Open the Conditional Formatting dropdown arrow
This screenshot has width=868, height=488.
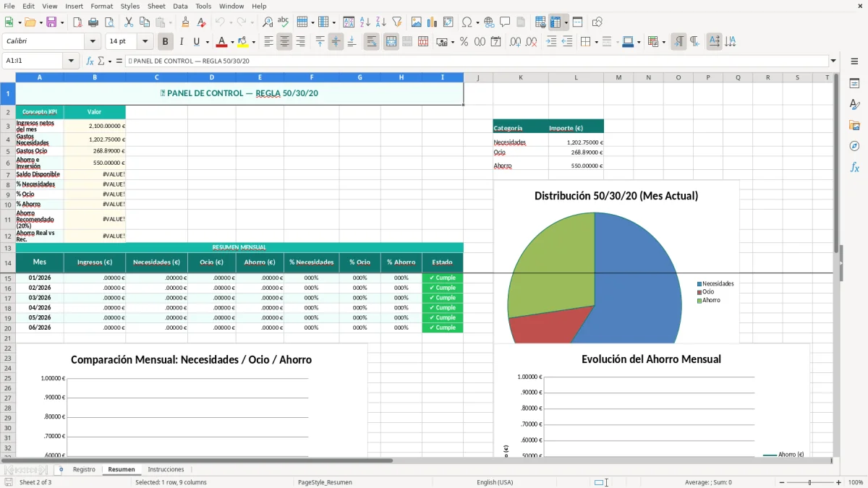(663, 42)
